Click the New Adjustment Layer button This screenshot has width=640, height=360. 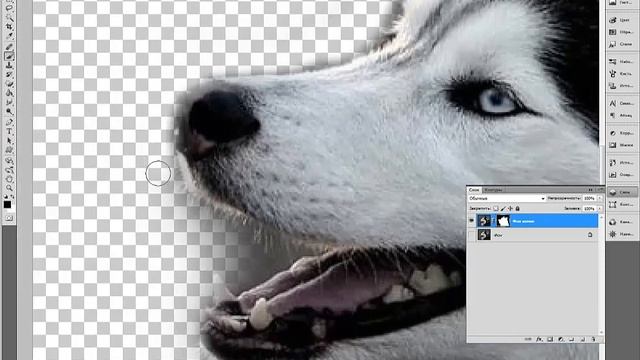561,339
